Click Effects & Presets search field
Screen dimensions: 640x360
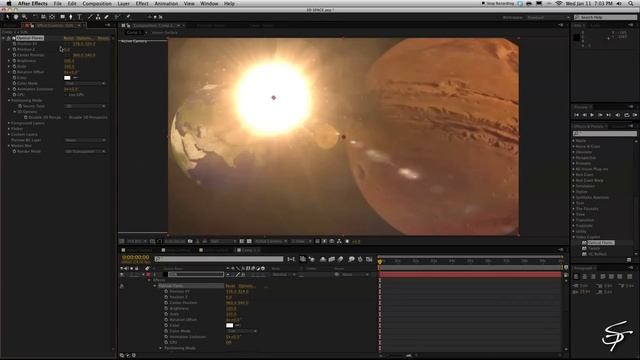click(x=604, y=133)
